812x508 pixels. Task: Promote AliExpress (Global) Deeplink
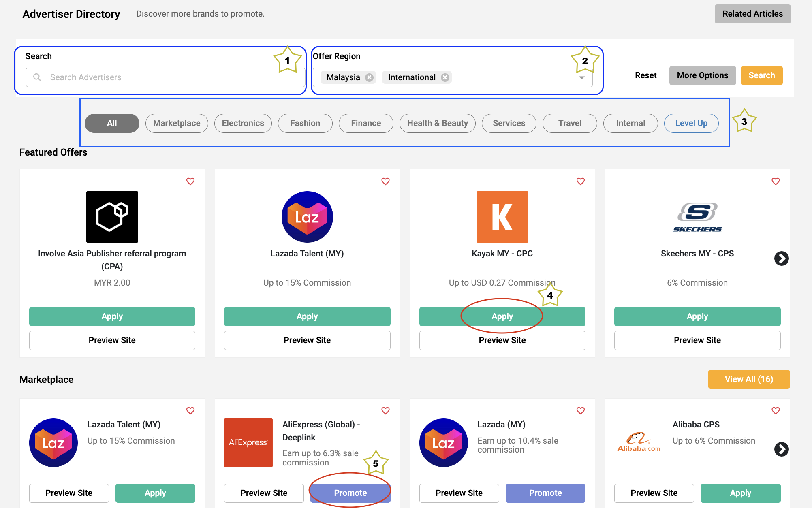coord(350,493)
